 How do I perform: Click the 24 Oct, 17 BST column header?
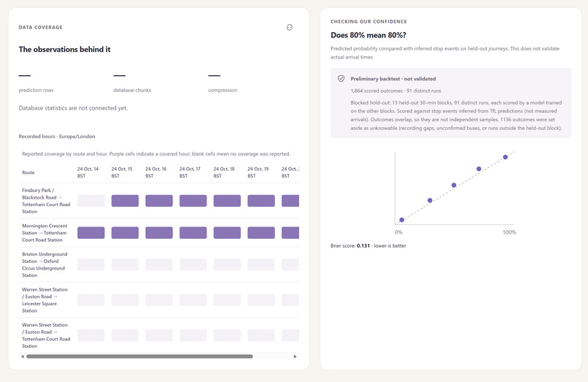190,172
